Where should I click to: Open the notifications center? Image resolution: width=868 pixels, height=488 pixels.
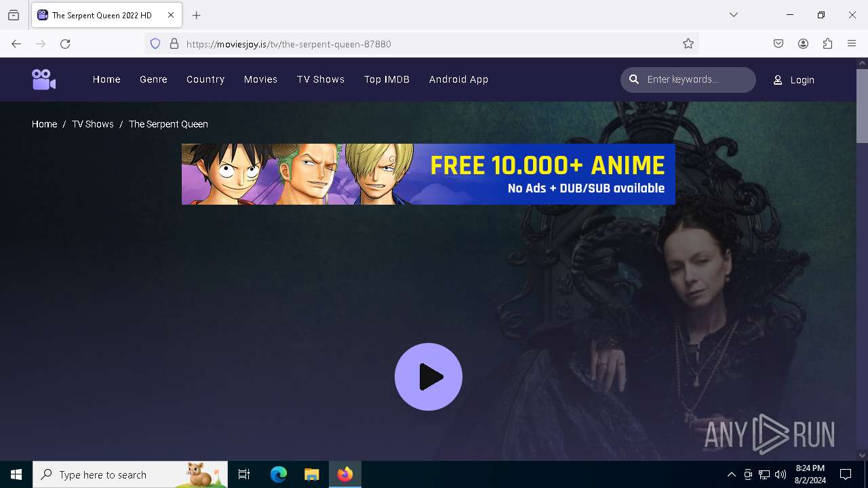click(x=846, y=474)
